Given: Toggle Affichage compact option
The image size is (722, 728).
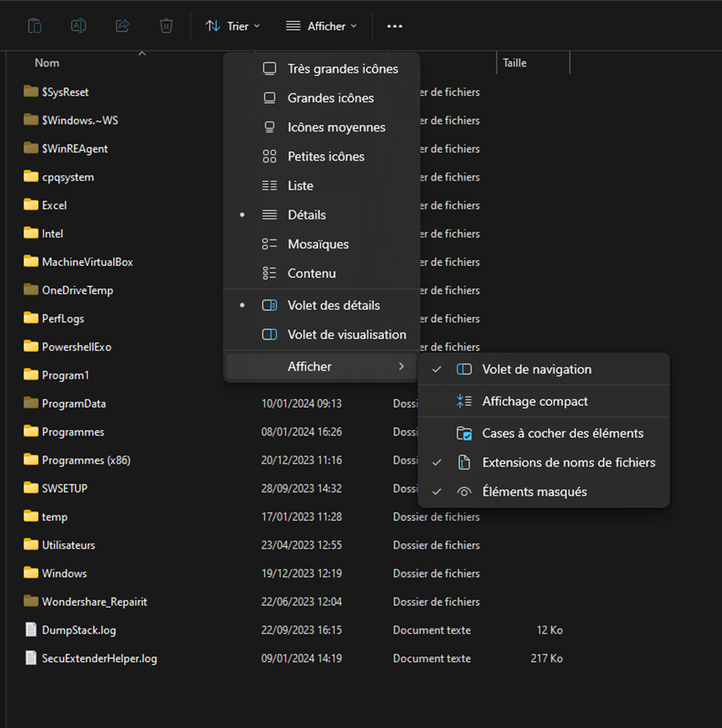Looking at the screenshot, I should click(535, 401).
